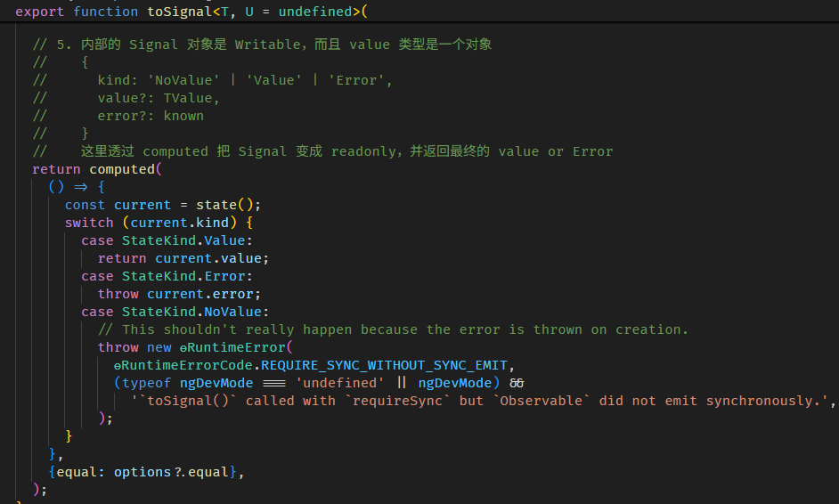Click current.error in the throw statement
Viewport: 839px width, 504px height.
204,294
